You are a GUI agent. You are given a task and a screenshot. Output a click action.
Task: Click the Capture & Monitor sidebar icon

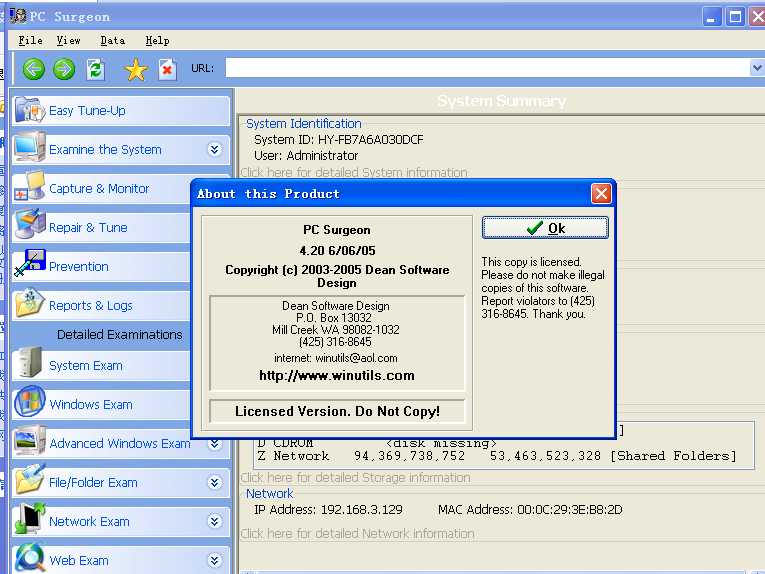coord(30,186)
